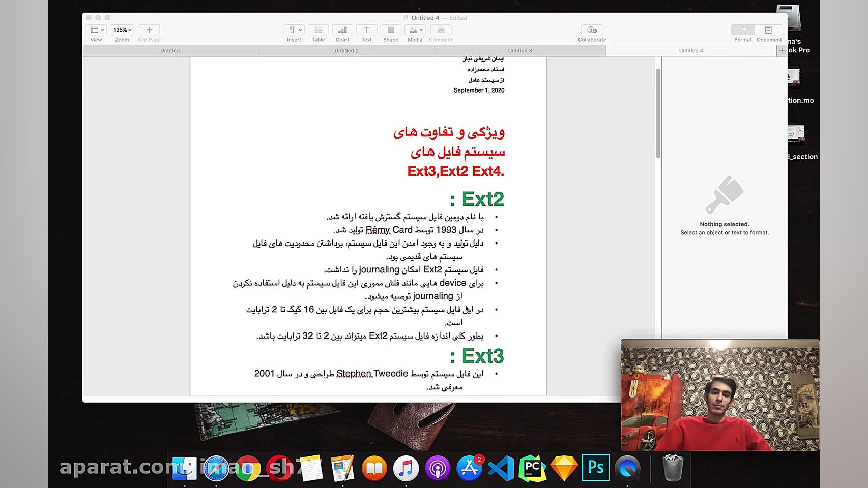Open the Trash in the Dock

673,468
